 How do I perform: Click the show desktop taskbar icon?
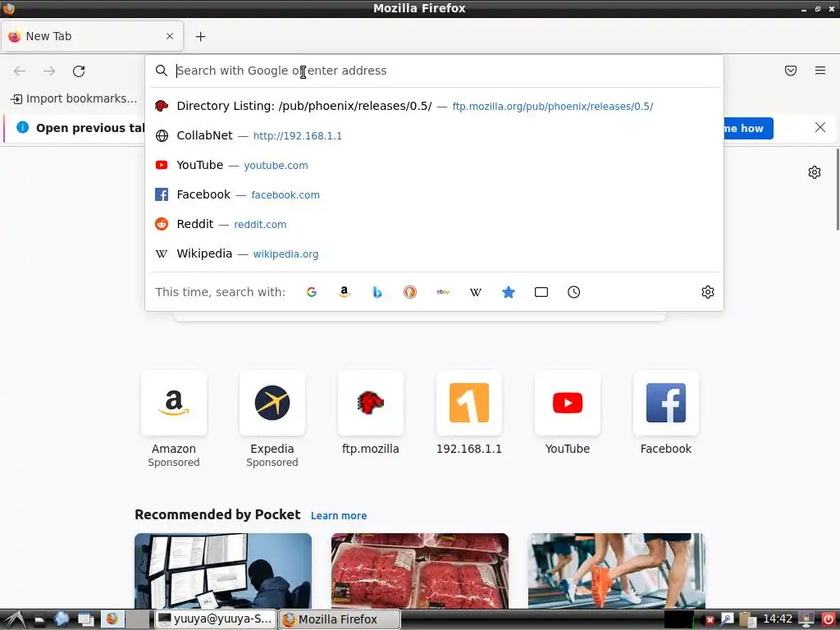pyautogui.click(x=86, y=619)
